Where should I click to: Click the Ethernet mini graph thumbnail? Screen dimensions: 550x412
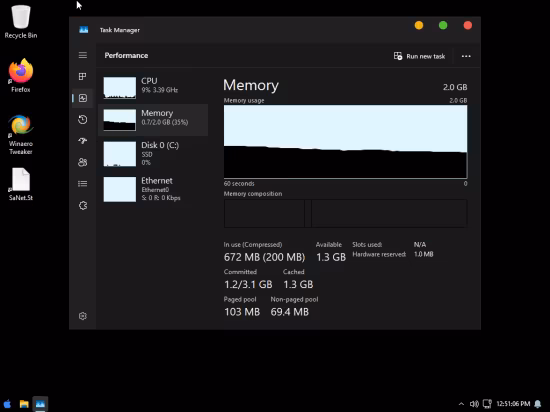(x=120, y=189)
